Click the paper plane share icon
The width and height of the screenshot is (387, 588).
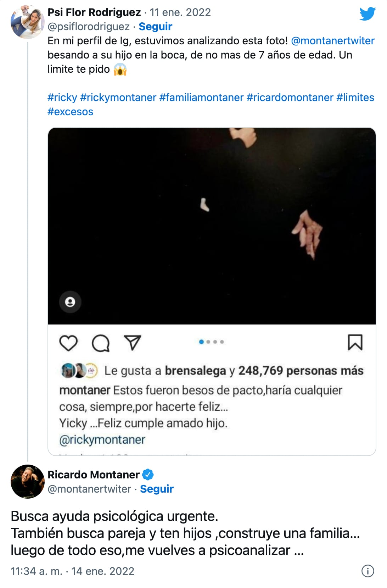(x=133, y=343)
